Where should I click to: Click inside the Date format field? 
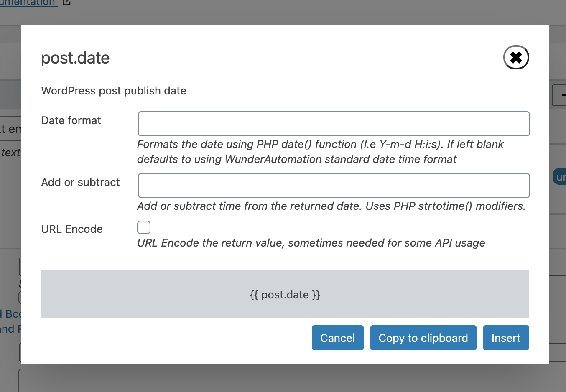(x=334, y=124)
